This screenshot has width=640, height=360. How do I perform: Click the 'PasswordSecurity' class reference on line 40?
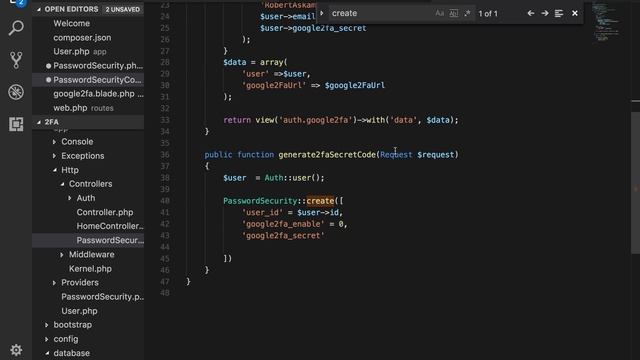pos(260,201)
